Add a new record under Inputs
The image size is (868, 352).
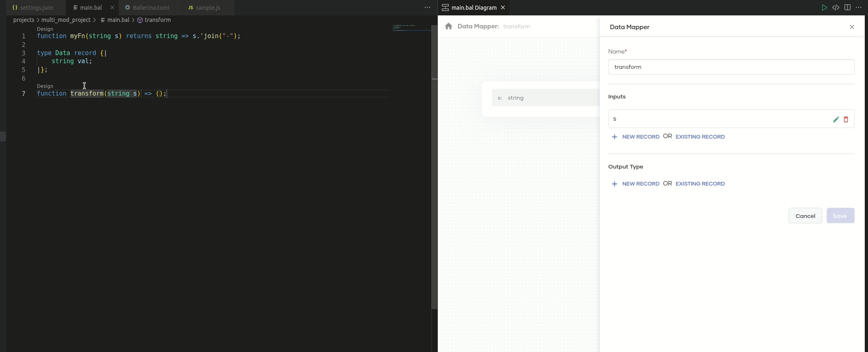coord(635,137)
